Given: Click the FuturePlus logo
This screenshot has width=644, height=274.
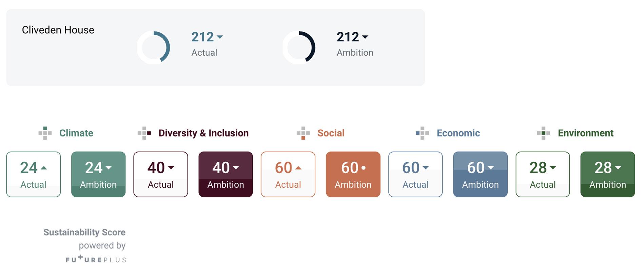Looking at the screenshot, I should tap(96, 259).
